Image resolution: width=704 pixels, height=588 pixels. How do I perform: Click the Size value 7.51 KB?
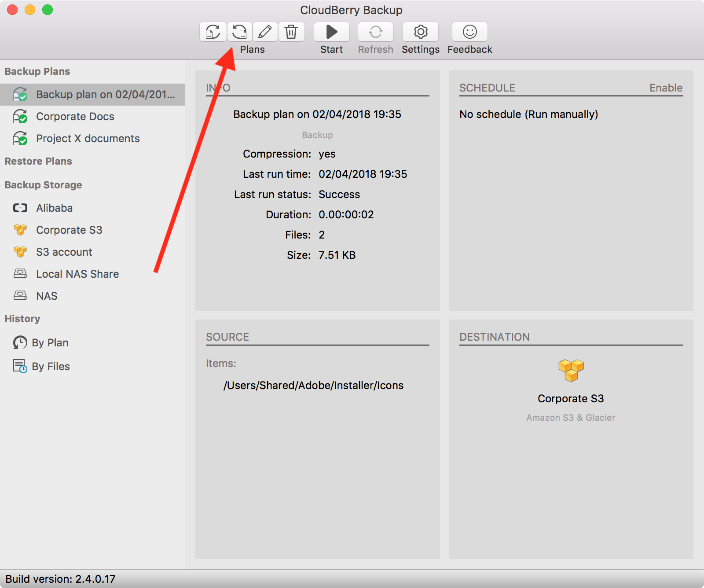337,255
